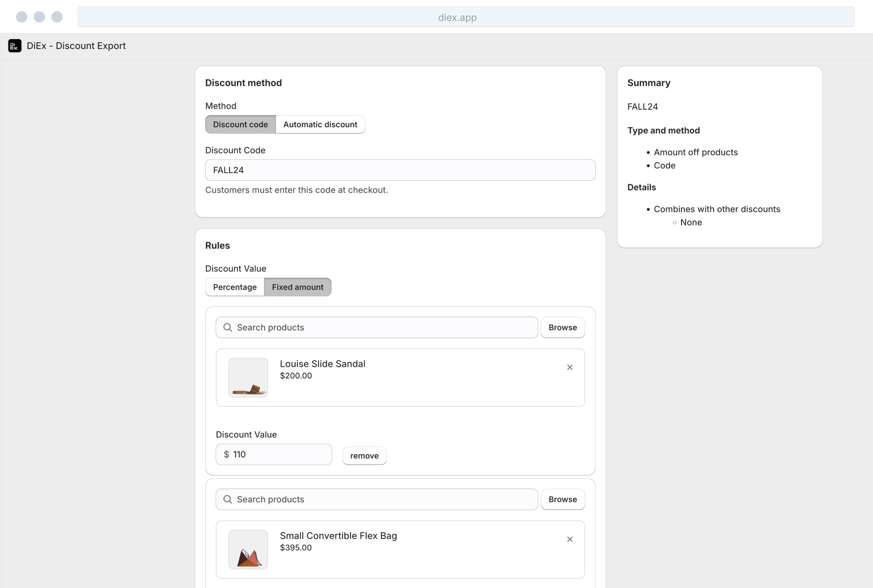This screenshot has width=873, height=588.
Task: Select Discount code method
Action: (x=240, y=125)
